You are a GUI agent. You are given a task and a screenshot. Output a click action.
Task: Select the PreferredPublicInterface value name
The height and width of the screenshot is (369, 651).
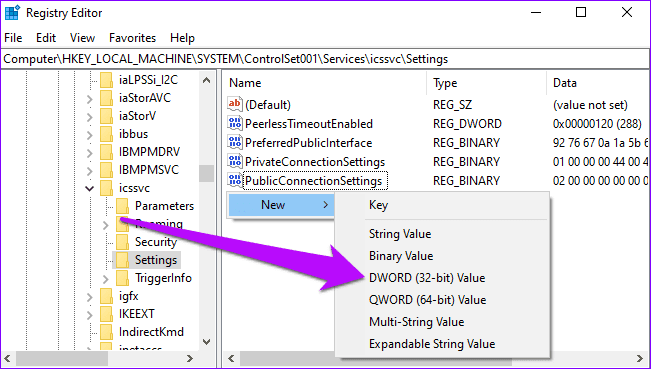tap(308, 143)
